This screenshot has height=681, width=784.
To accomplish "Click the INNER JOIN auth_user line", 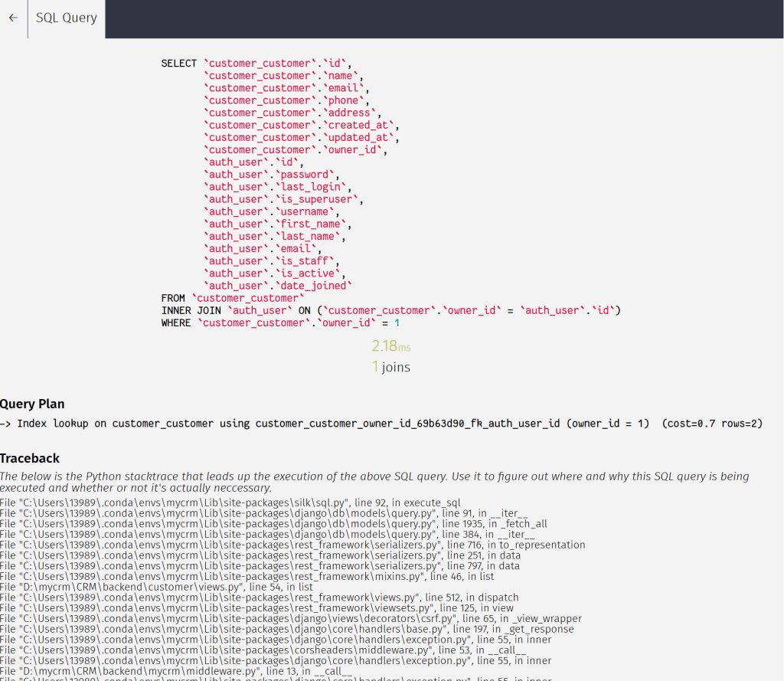I will pyautogui.click(x=390, y=310).
